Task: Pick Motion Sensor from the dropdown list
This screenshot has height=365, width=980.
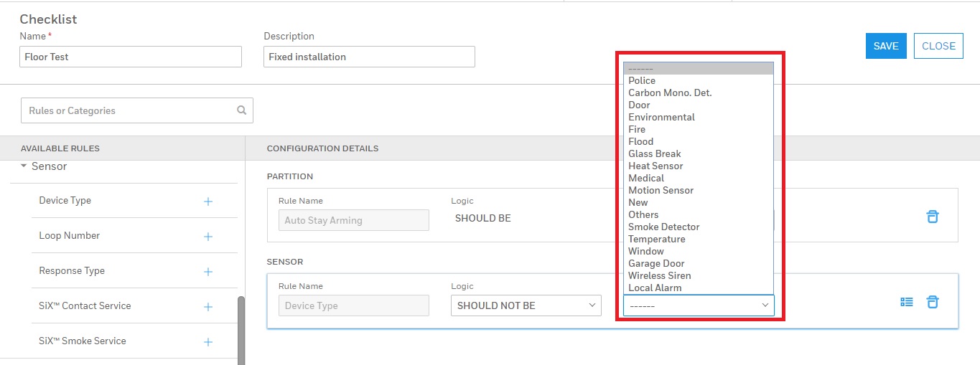Action: coord(661,190)
